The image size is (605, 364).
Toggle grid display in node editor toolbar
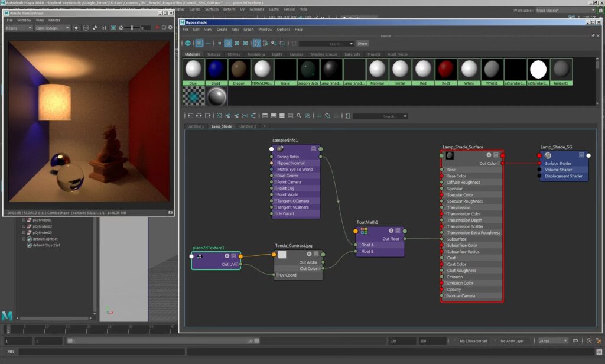[x=319, y=116]
